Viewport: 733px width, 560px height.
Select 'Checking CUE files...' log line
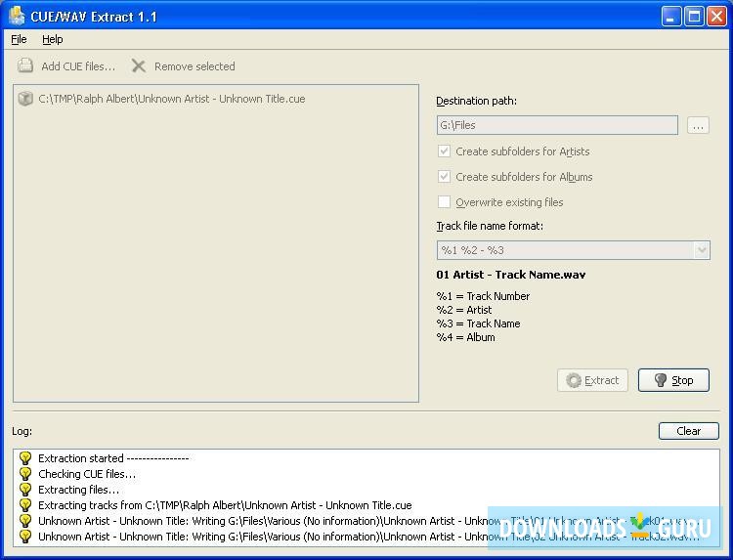tap(87, 474)
